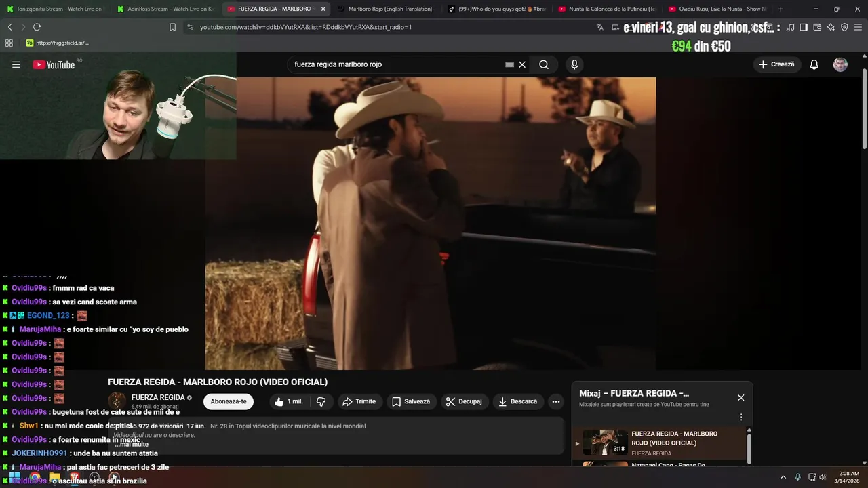The height and width of the screenshot is (488, 868).
Task: Switch to 'Who do you guys got?' tab
Action: pyautogui.click(x=496, y=9)
